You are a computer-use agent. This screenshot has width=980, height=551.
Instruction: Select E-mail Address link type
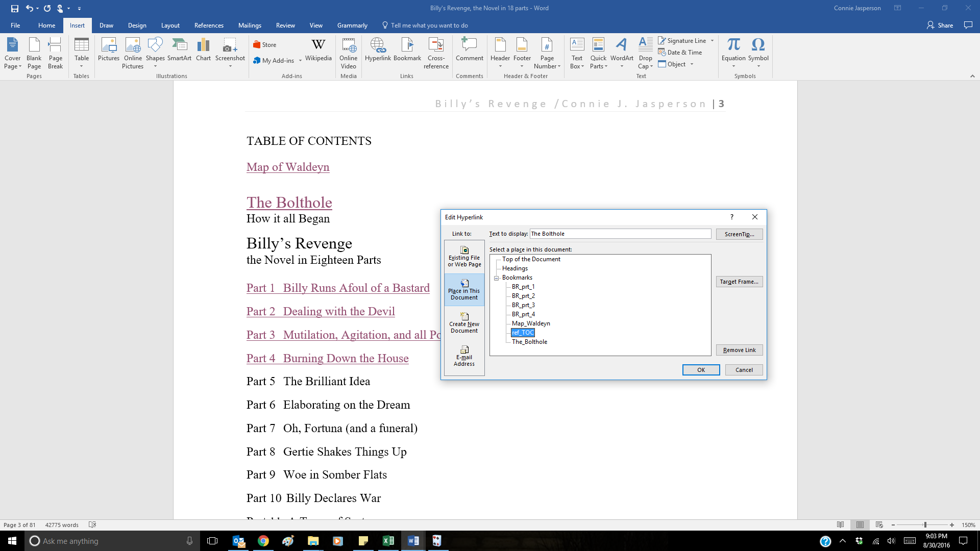click(x=464, y=356)
